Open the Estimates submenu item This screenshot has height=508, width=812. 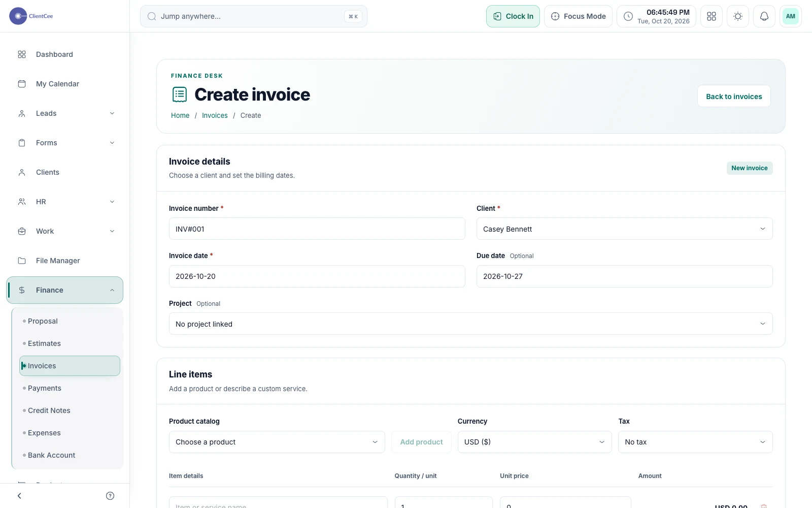[70, 343]
